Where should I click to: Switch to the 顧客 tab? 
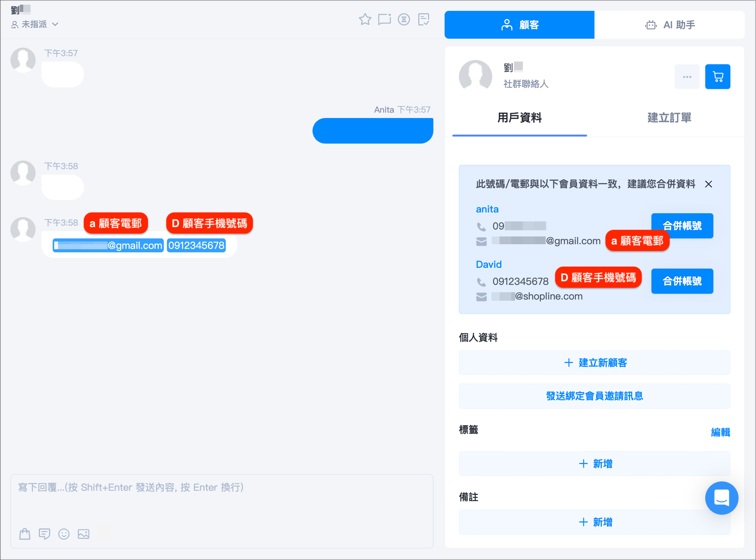pyautogui.click(x=519, y=25)
